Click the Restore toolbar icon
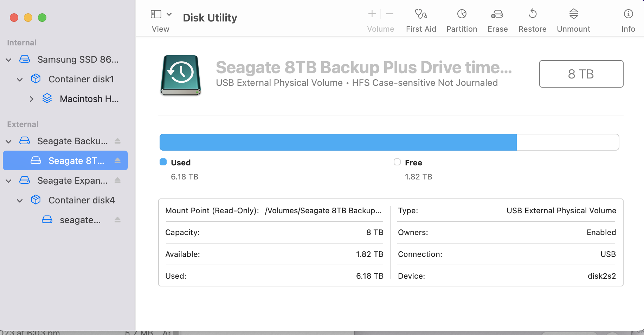 [532, 14]
